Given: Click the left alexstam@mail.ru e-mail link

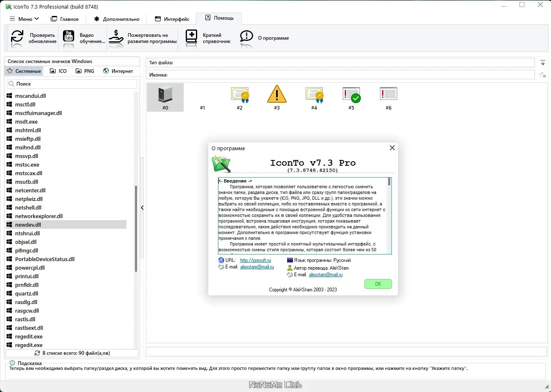Looking at the screenshot, I should pos(257,267).
